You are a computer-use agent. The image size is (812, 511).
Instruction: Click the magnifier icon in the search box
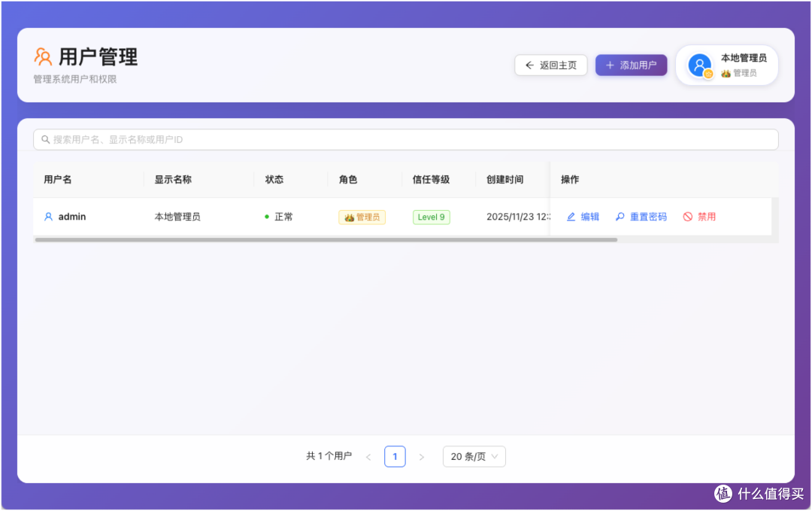click(x=46, y=139)
